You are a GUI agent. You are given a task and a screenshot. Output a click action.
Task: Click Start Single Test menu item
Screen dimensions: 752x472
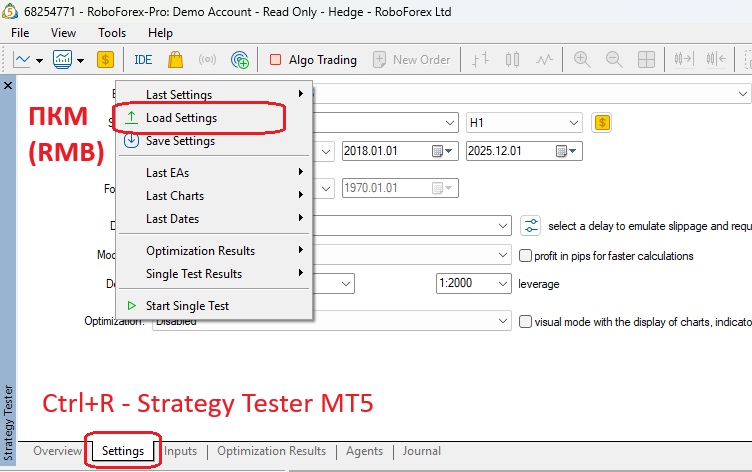pyautogui.click(x=214, y=306)
